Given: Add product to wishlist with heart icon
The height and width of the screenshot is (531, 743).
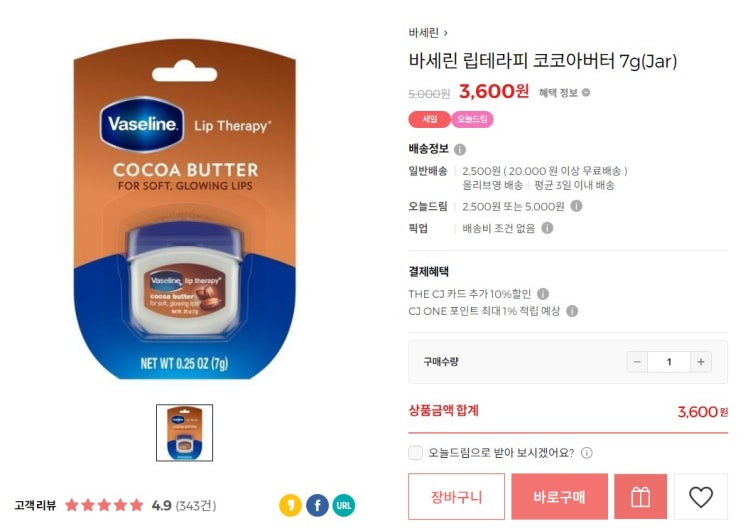Looking at the screenshot, I should point(700,496).
